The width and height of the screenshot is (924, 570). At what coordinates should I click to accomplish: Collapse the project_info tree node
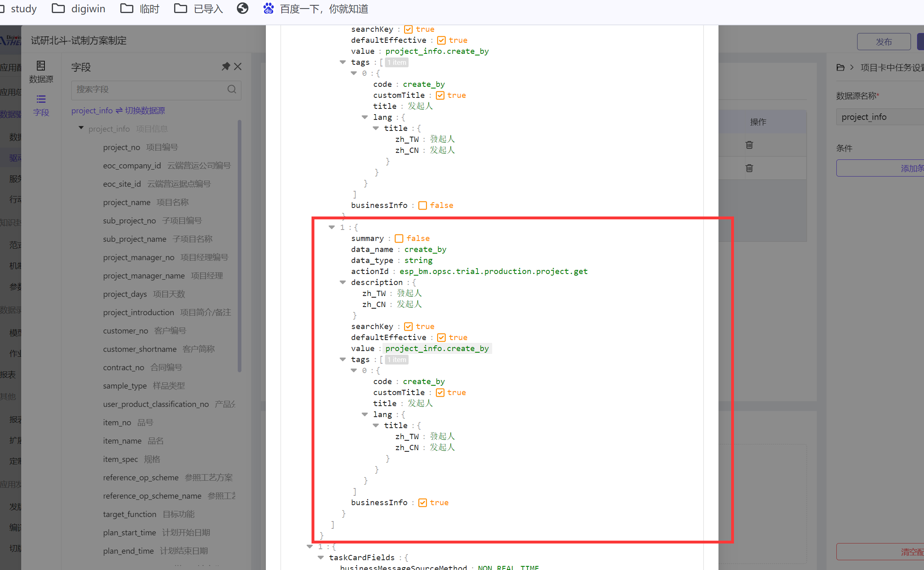tap(81, 128)
